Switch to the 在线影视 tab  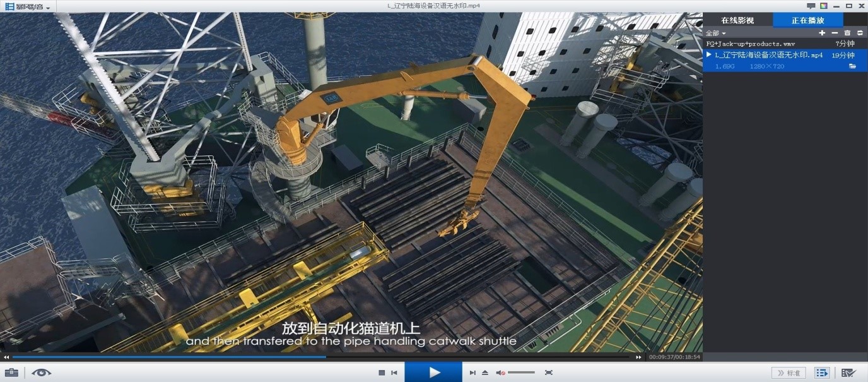click(737, 20)
